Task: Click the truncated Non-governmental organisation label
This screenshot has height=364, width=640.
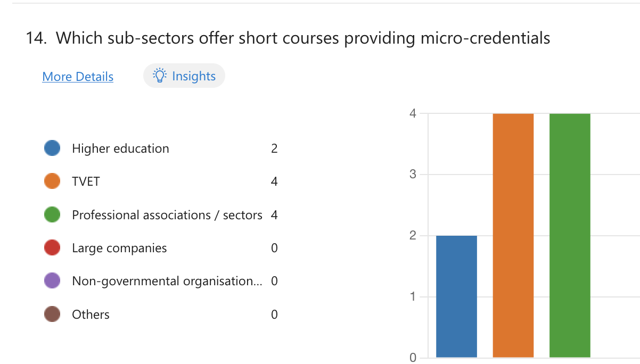Action: click(x=167, y=281)
